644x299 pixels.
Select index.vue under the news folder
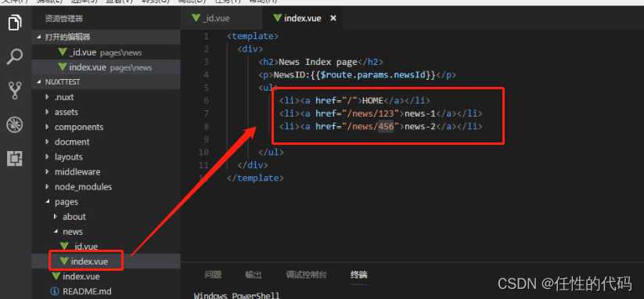click(x=106, y=261)
